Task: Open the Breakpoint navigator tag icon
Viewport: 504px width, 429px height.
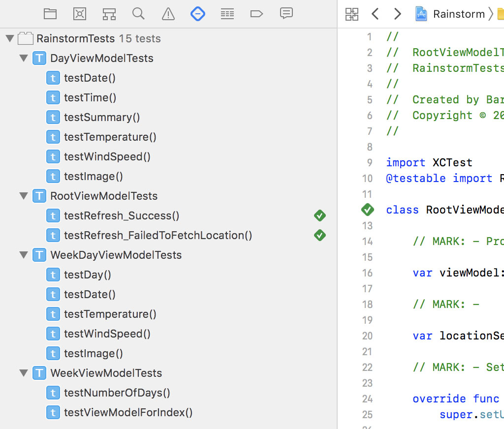Action: pos(256,14)
